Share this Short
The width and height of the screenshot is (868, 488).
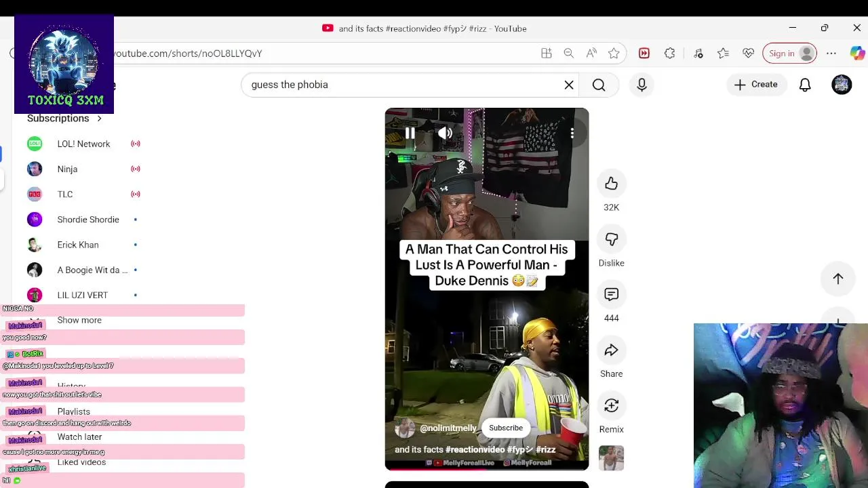click(x=612, y=350)
